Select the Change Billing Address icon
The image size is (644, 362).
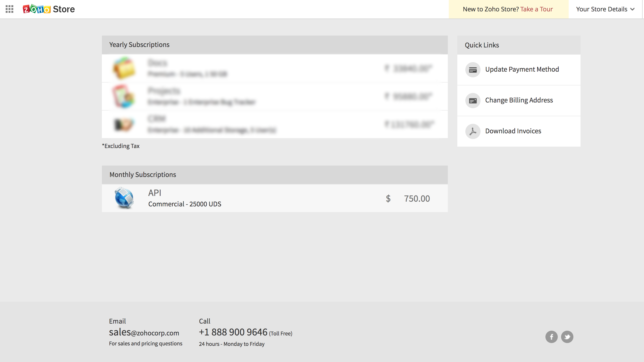coord(473,100)
